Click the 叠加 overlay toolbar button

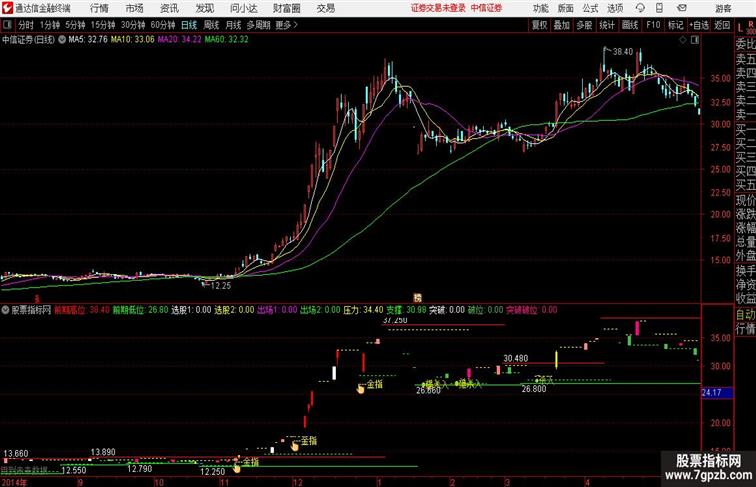coord(562,25)
